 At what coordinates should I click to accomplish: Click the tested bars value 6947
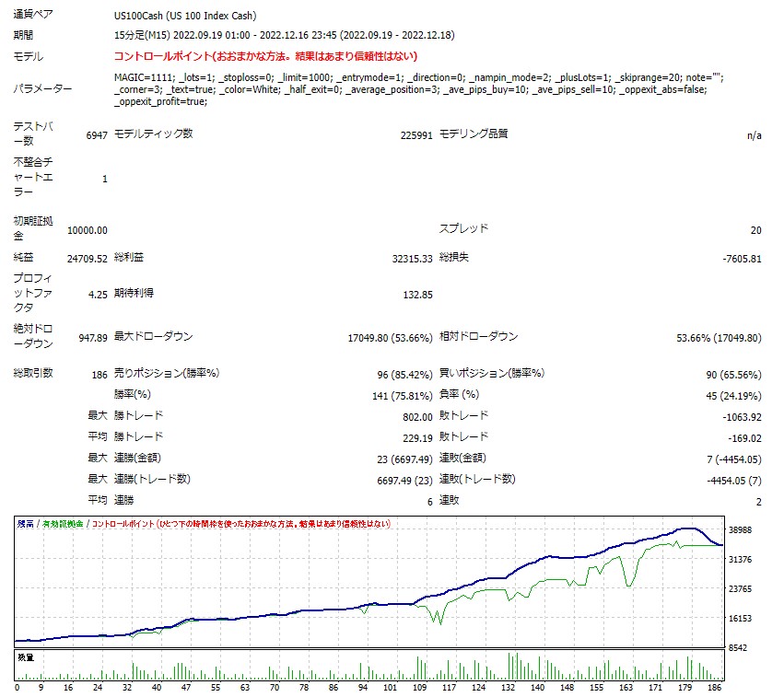[x=97, y=136]
